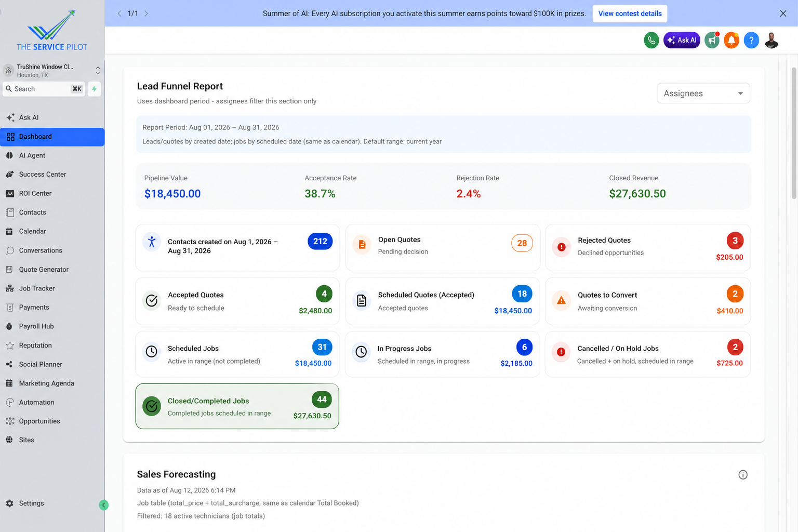This screenshot has width=798, height=532.
Task: Open the megaphone announcements icon
Action: point(712,40)
